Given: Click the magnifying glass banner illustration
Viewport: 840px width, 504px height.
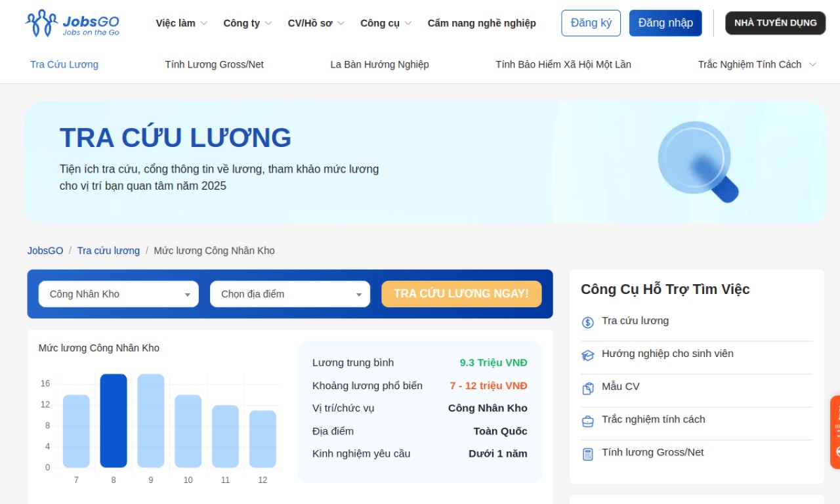Looking at the screenshot, I should tap(698, 162).
